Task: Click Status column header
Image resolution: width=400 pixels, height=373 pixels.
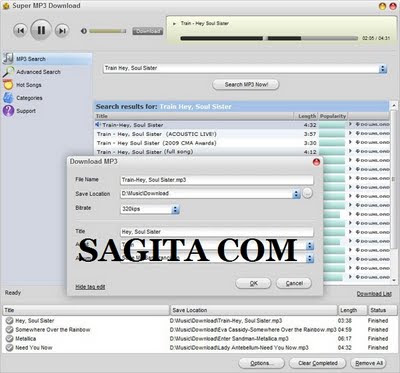Action: pos(382,310)
